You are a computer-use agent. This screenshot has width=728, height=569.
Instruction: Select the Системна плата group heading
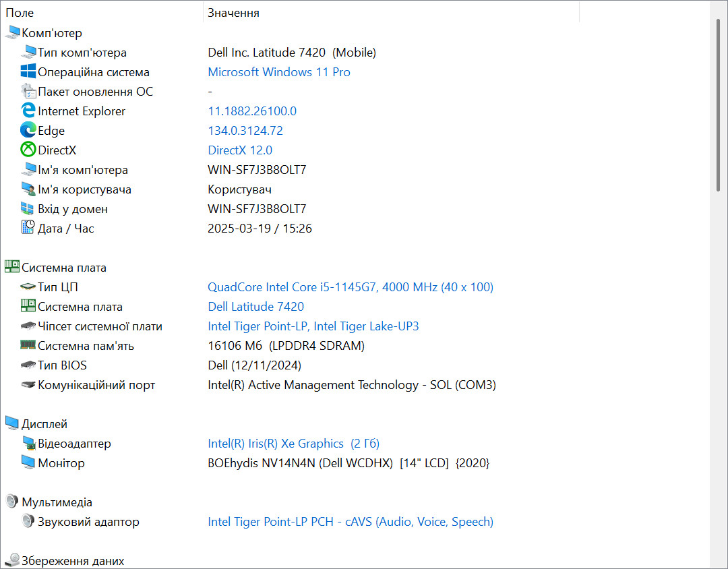click(63, 268)
